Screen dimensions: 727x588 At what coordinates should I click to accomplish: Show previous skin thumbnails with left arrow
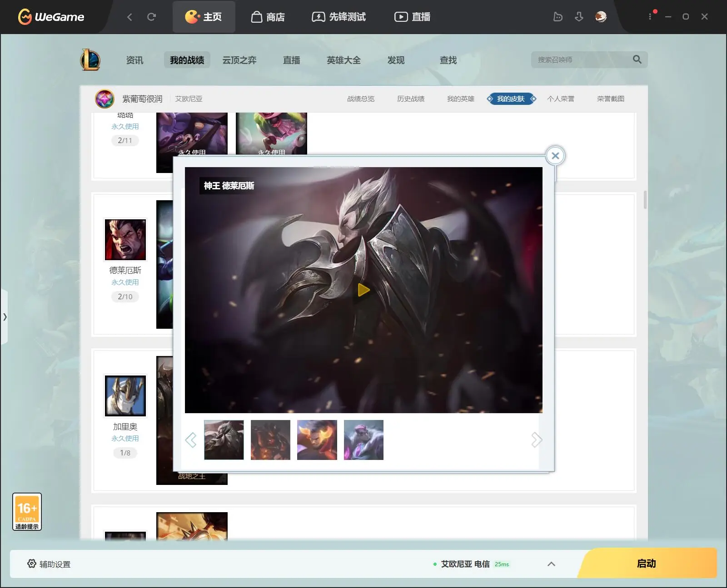point(191,440)
